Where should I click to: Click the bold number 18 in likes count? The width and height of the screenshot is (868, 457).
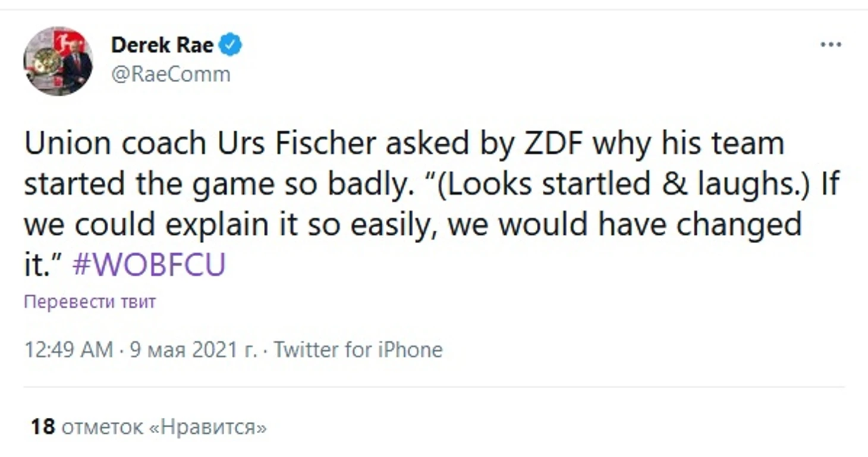[43, 427]
